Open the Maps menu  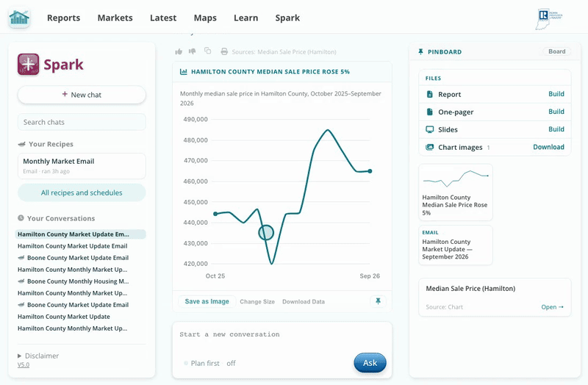pyautogui.click(x=205, y=18)
